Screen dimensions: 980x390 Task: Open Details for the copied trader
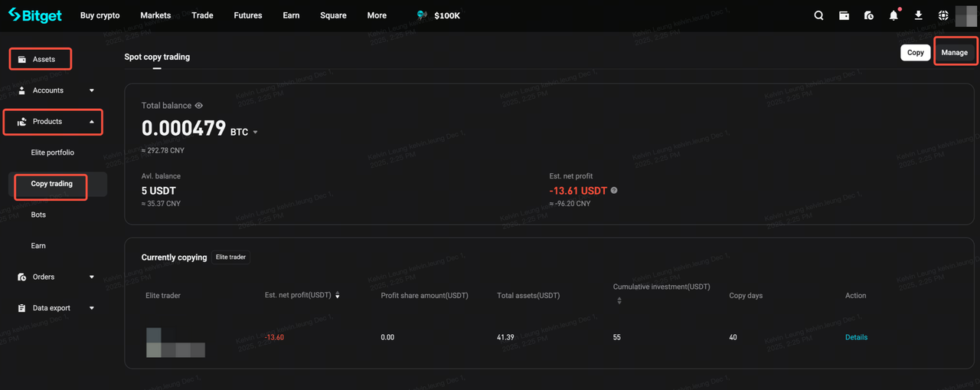(x=856, y=337)
